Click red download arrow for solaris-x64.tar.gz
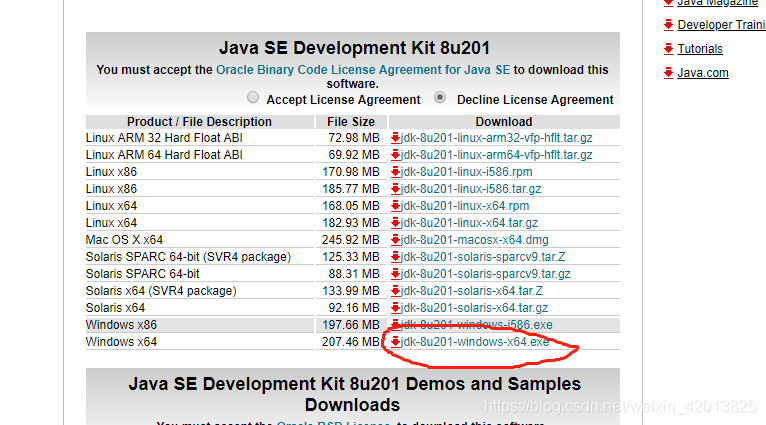The width and height of the screenshot is (766, 425). [x=395, y=308]
